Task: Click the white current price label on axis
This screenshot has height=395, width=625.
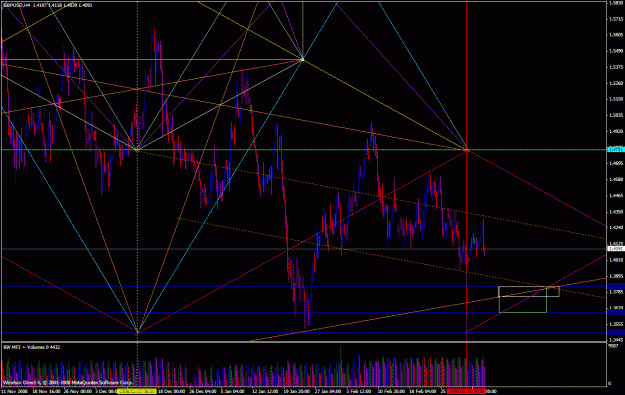Action: pos(615,249)
